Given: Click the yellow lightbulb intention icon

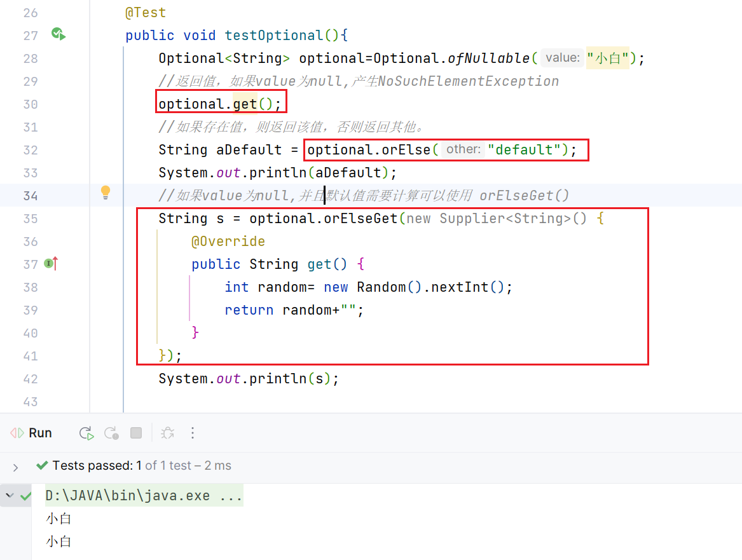Looking at the screenshot, I should tap(106, 193).
